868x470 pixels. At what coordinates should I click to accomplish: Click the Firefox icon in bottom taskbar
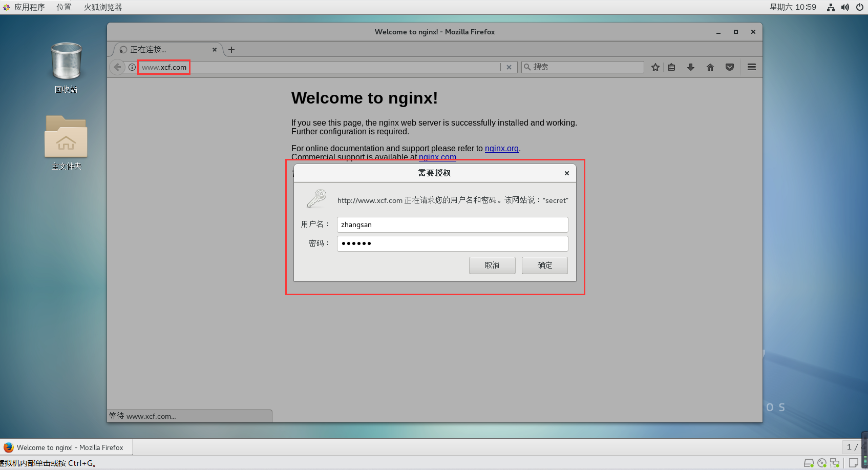(x=8, y=447)
